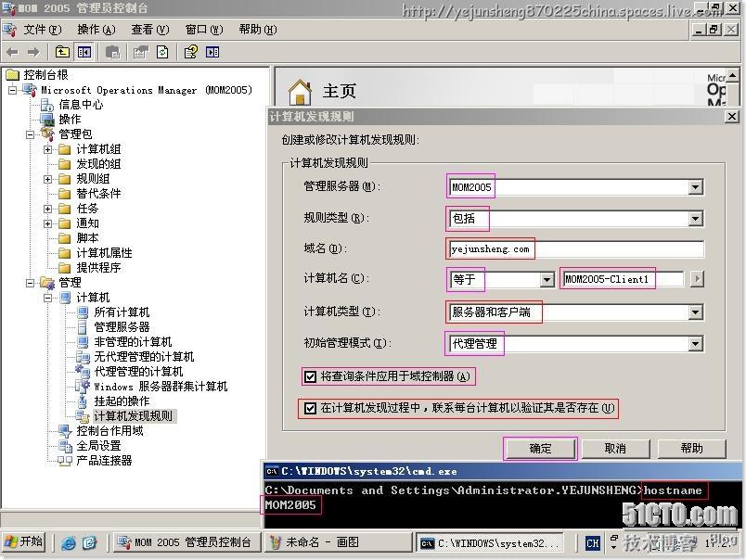The width and height of the screenshot is (746, 560).
Task: Click the 开始 Start button
Action: (24, 542)
